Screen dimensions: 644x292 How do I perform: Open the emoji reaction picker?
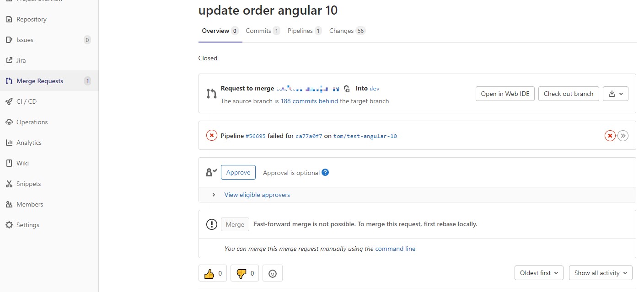pyautogui.click(x=273, y=273)
